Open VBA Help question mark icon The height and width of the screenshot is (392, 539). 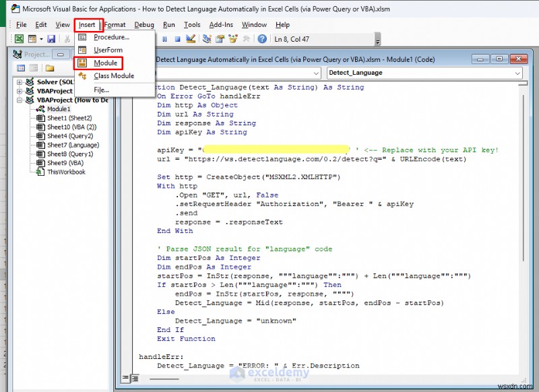pos(262,39)
